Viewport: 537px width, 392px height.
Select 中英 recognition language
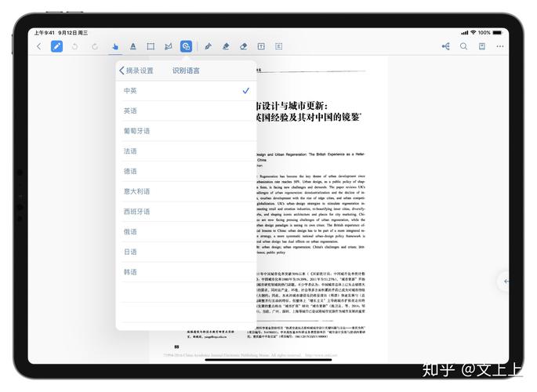pos(187,91)
